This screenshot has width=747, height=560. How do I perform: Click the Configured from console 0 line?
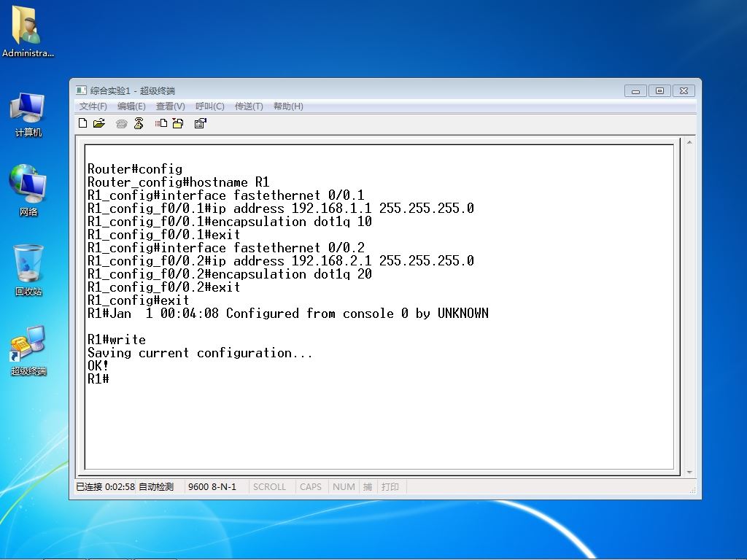click(x=288, y=314)
